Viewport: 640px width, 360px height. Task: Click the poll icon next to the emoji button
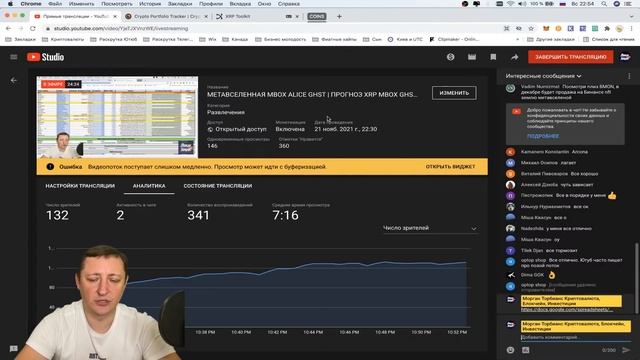pos(526,350)
